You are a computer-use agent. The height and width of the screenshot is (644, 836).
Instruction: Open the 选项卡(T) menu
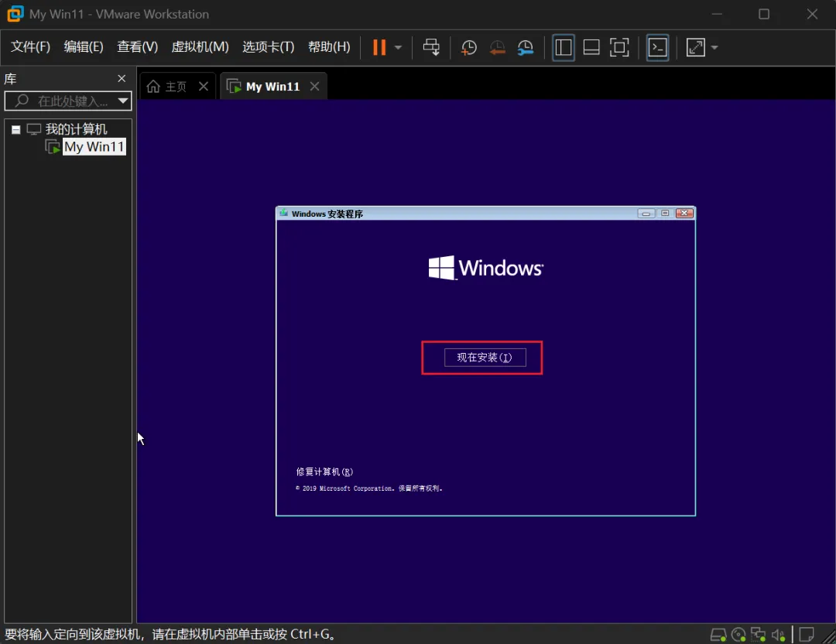point(268,47)
